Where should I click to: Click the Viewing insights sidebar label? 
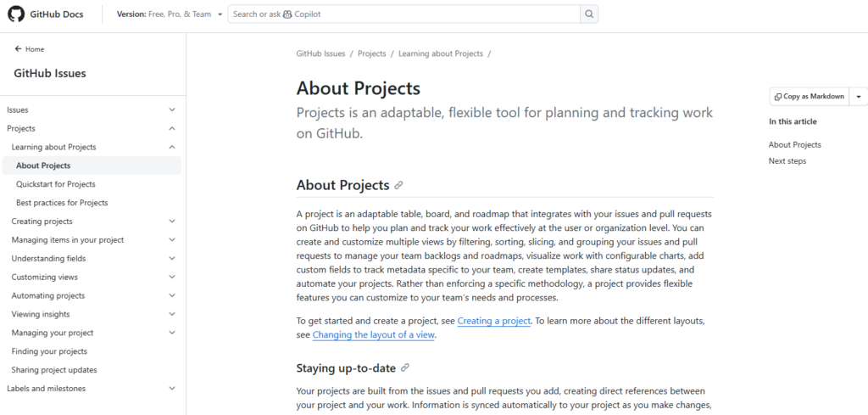pos(41,314)
